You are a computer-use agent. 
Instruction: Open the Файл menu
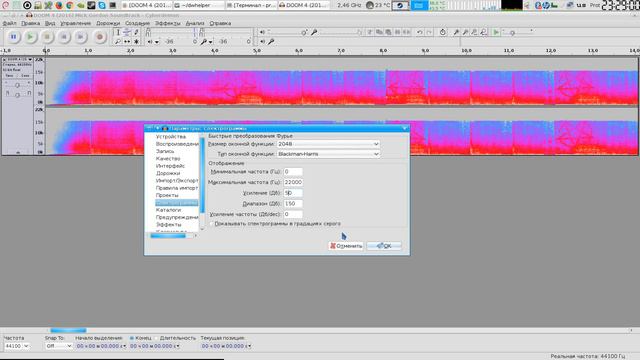pyautogui.click(x=9, y=23)
